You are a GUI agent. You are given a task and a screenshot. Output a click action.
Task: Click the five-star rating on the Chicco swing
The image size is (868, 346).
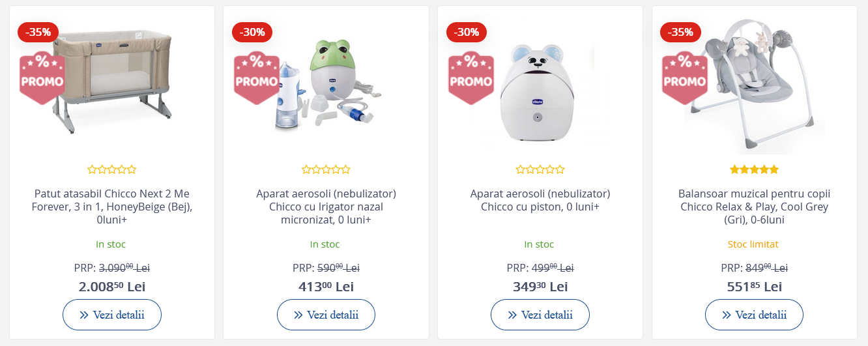[754, 169]
